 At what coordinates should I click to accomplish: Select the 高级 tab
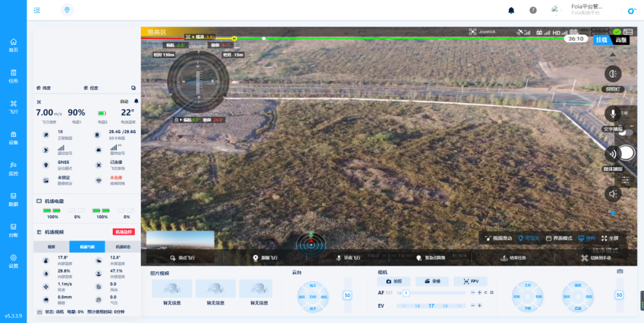[x=621, y=40]
